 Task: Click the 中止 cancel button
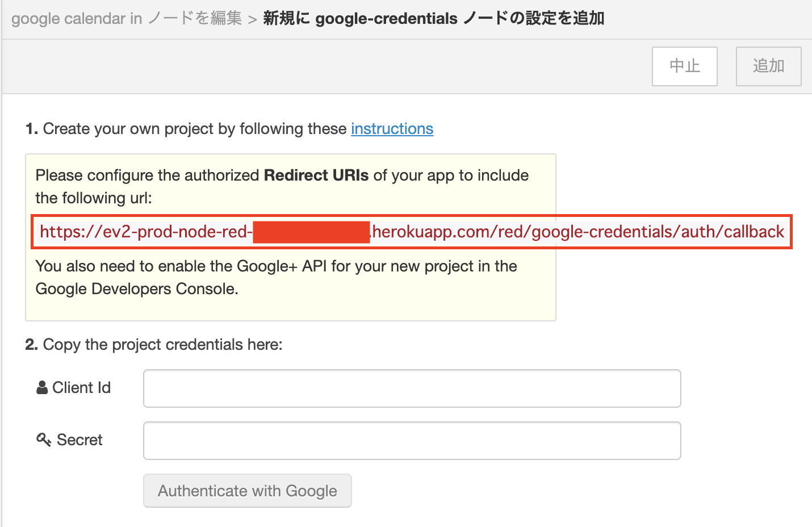(x=684, y=66)
